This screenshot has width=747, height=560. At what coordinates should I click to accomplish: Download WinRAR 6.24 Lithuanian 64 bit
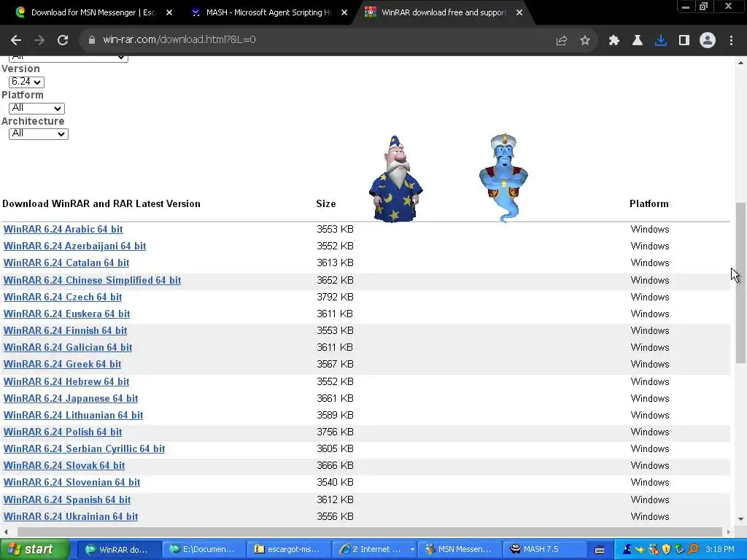coord(73,415)
